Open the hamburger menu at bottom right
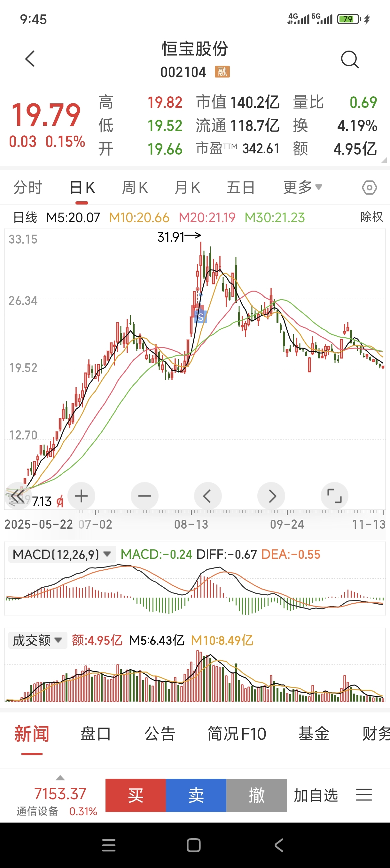Viewport: 390px width, 868px height. [364, 795]
